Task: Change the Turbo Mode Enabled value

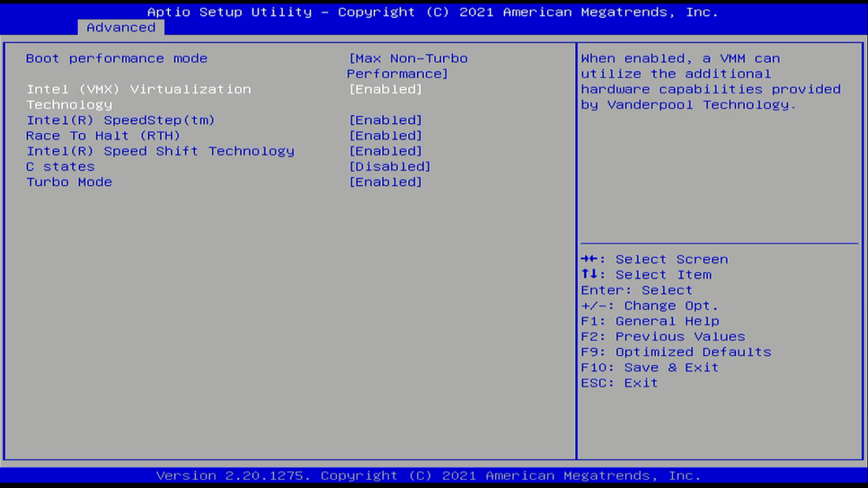Action: pyautogui.click(x=385, y=183)
